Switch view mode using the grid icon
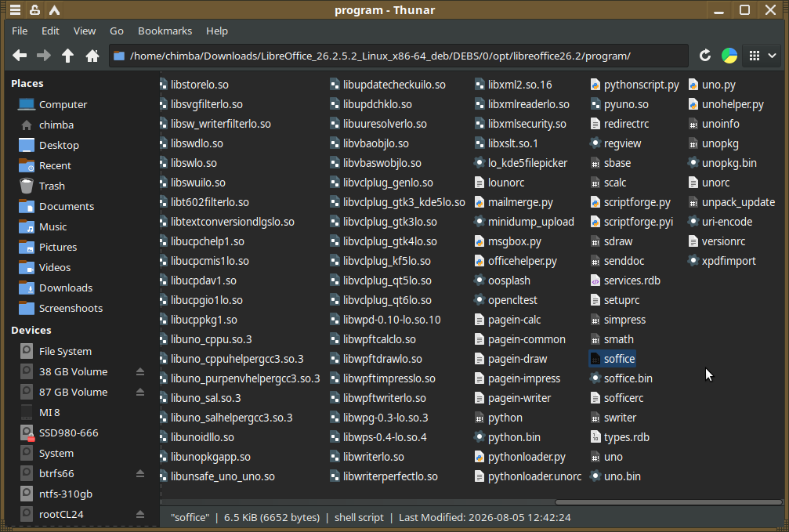The image size is (789, 532). pos(755,56)
